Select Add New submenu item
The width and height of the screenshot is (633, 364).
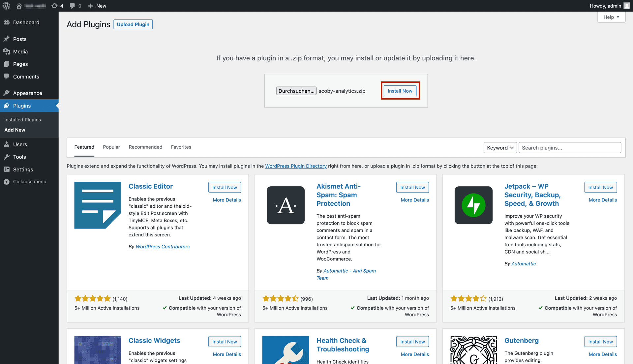[x=15, y=130]
